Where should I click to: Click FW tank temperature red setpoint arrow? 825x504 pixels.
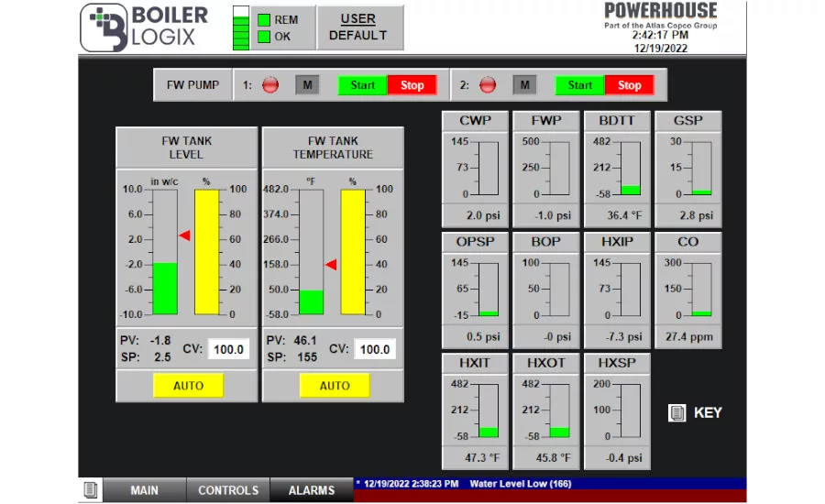tap(331, 264)
